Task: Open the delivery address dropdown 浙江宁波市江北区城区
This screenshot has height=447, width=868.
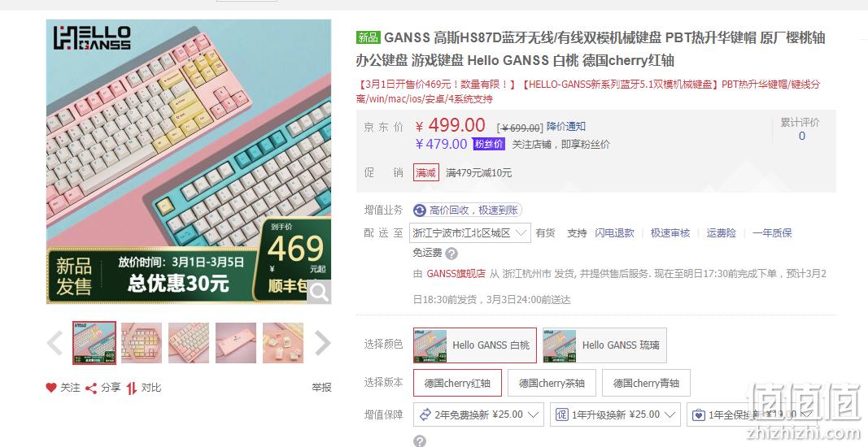Action: [x=470, y=233]
